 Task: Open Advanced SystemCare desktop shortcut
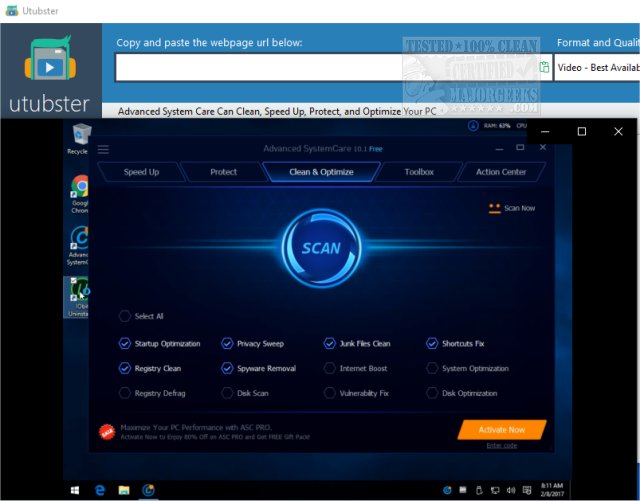coord(78,246)
